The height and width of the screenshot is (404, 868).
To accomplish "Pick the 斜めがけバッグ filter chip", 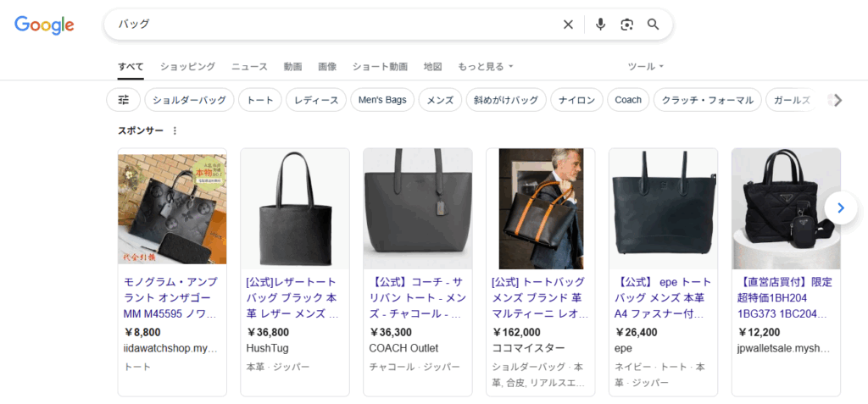I will coord(506,100).
